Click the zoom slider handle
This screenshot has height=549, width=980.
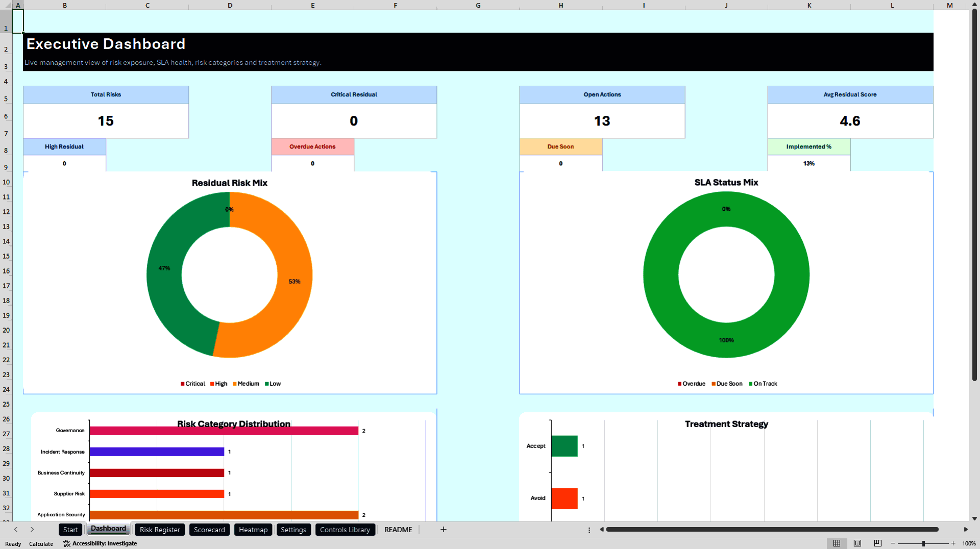(923, 543)
